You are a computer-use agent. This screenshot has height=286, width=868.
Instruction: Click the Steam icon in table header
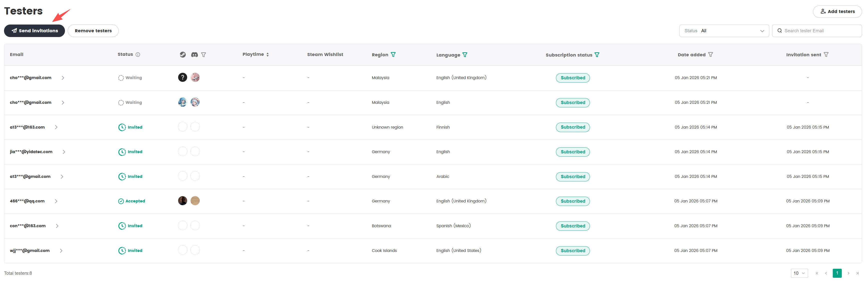pos(183,55)
